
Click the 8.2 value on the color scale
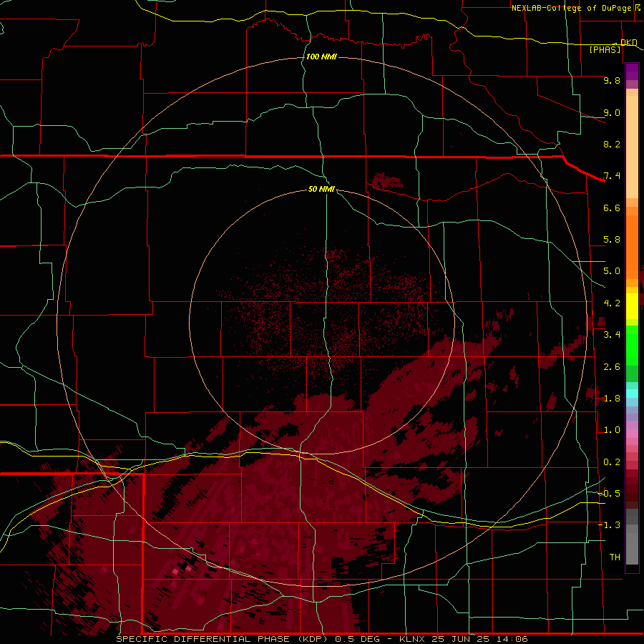coord(612,144)
